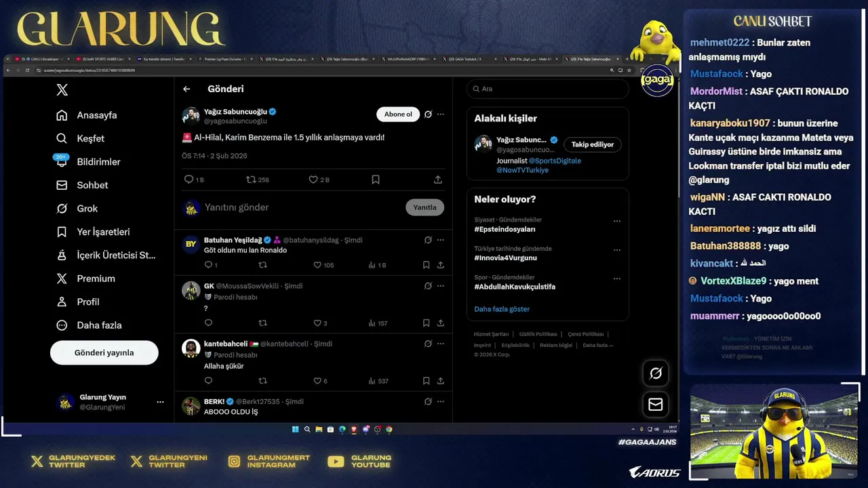Bookmark the Al-Hilal Benzema post
The image size is (868, 488).
click(376, 180)
